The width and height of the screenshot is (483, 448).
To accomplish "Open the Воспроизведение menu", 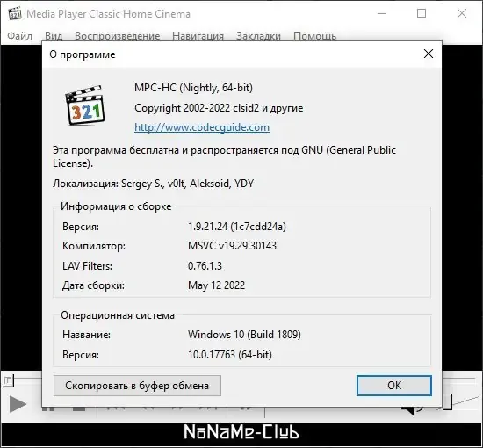I will 118,36.
